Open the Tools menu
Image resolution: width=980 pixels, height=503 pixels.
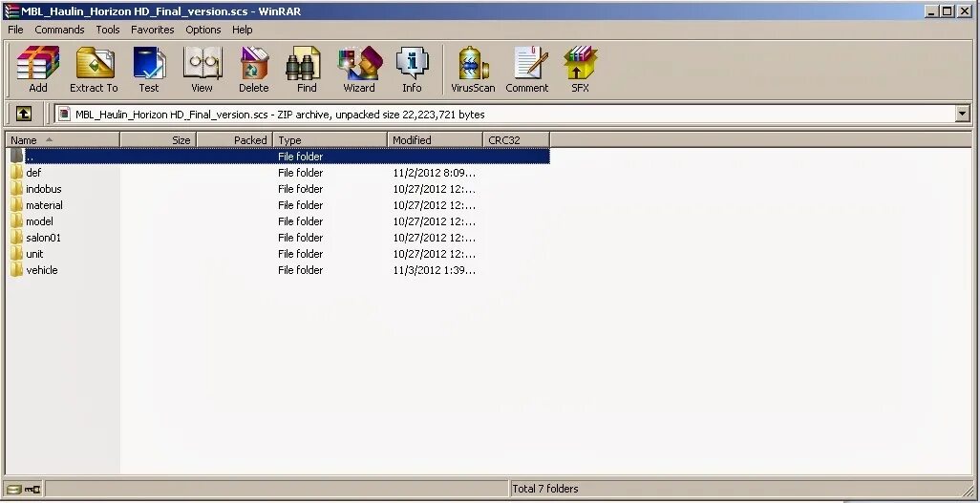pos(108,30)
